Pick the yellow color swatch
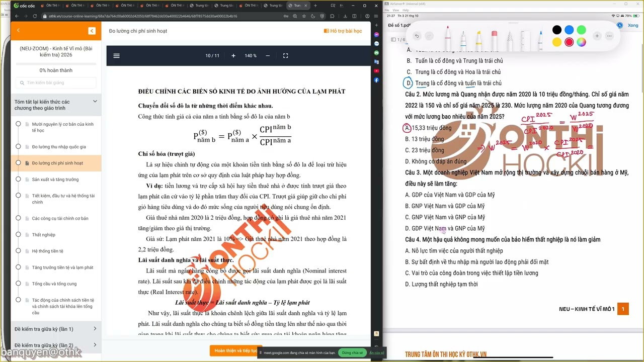This screenshot has width=644, height=362. coord(557,42)
